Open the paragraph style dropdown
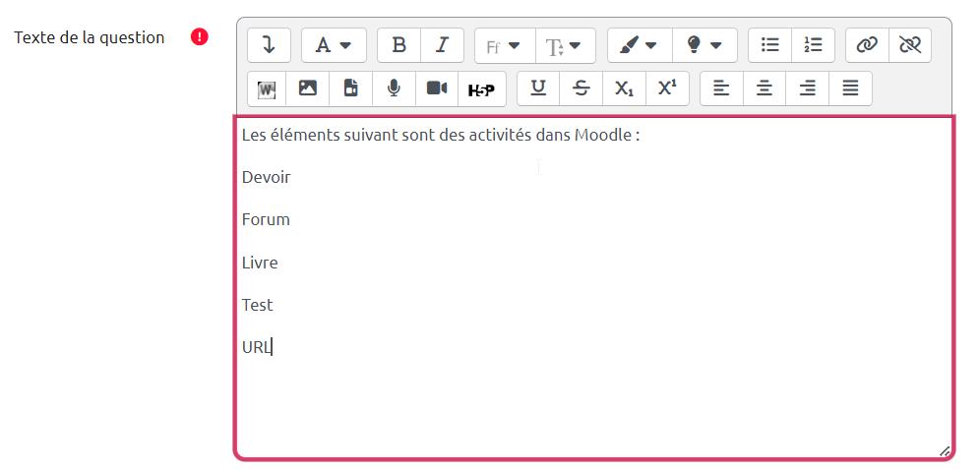Image resolution: width=980 pixels, height=469 pixels. pos(334,45)
